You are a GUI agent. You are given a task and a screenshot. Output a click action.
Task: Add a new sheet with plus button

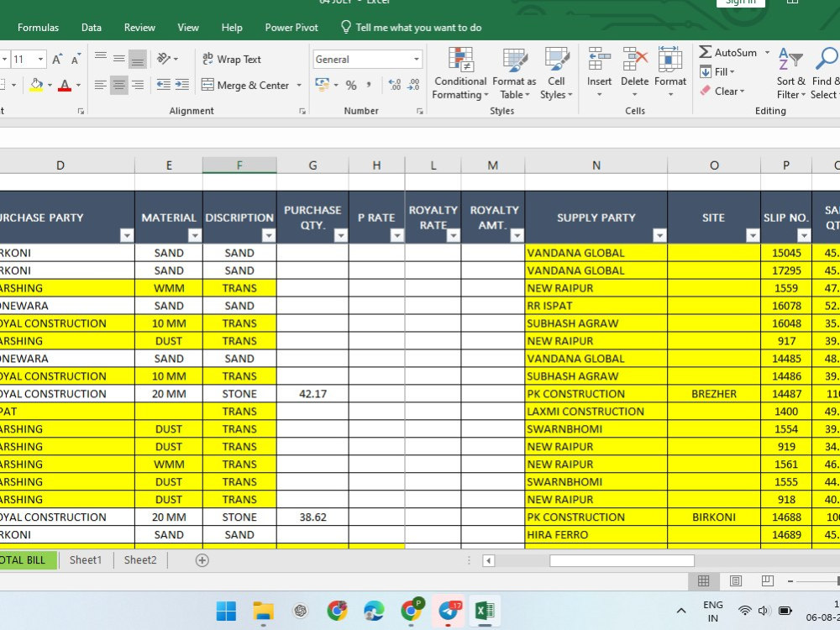[x=202, y=560]
